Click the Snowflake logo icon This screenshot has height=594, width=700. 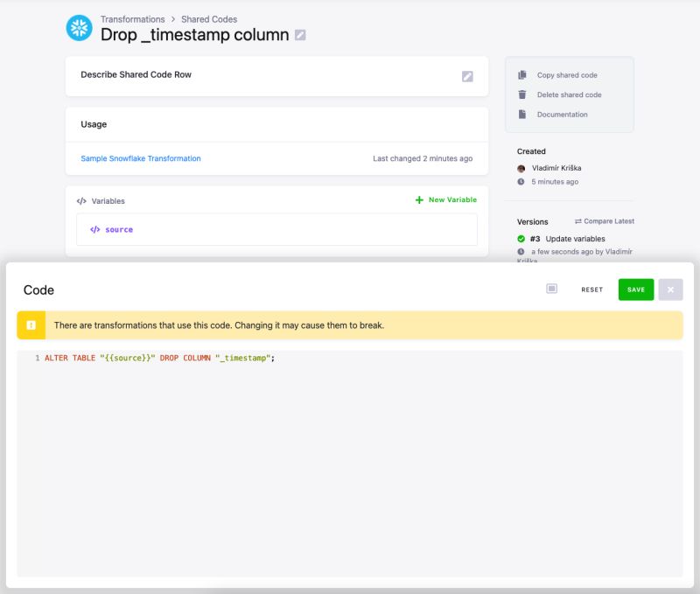pyautogui.click(x=79, y=28)
